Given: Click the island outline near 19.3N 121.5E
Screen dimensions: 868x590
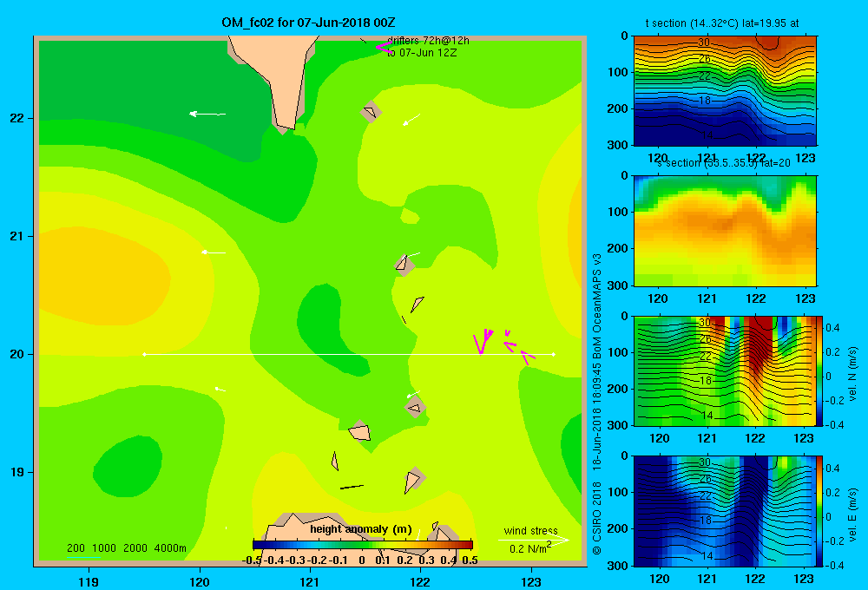Looking at the screenshot, I should [360, 432].
